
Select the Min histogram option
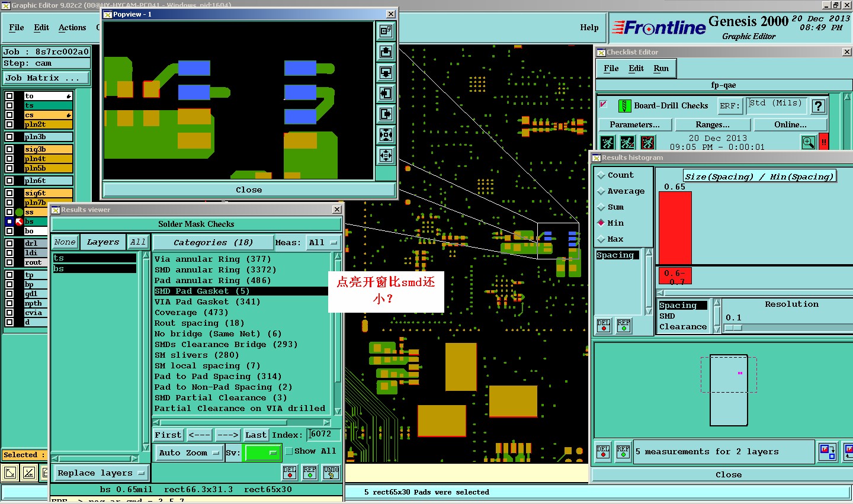pyautogui.click(x=611, y=223)
